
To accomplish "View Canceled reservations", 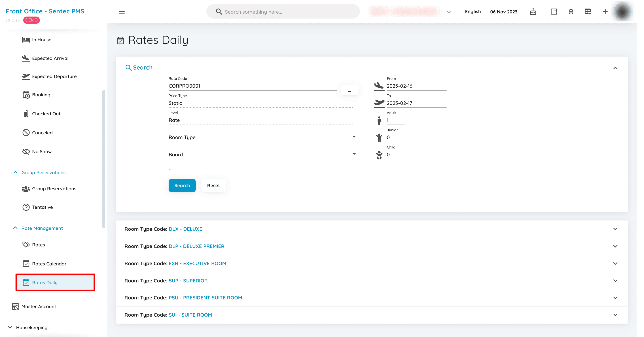I will [38, 133].
